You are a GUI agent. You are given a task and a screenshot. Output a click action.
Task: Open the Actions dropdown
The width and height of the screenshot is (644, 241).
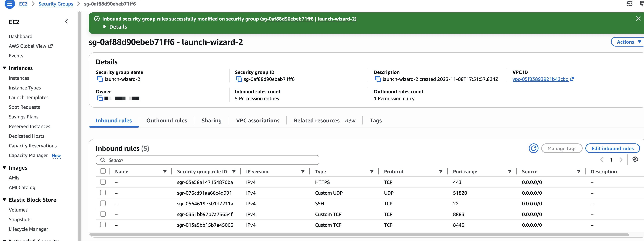[627, 42]
